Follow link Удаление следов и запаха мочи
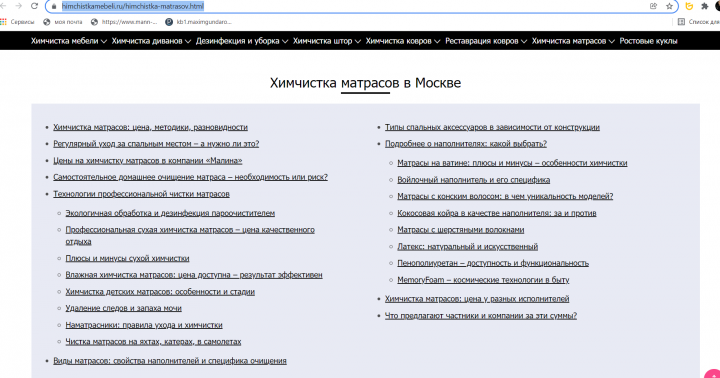720x378 pixels. pyautogui.click(x=124, y=308)
